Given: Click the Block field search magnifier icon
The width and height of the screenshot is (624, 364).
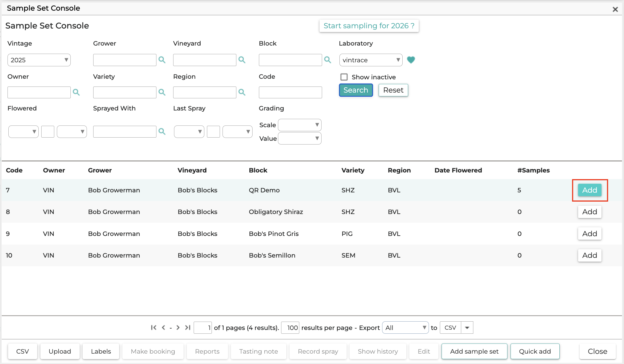Looking at the screenshot, I should tap(328, 60).
